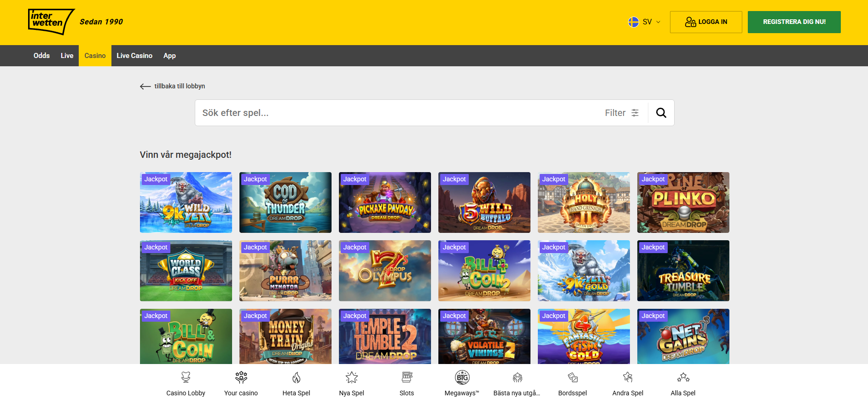Click the Heta Spel flame icon
Screen dimensions: 868x399
point(297,377)
